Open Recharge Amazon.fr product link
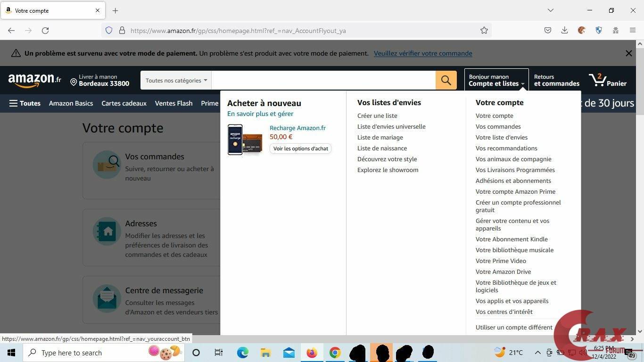Screen dimensions: 644x362 (x=297, y=128)
